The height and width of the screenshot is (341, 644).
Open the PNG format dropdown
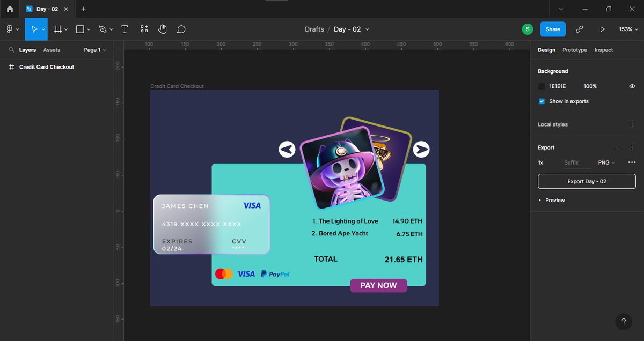click(x=606, y=162)
